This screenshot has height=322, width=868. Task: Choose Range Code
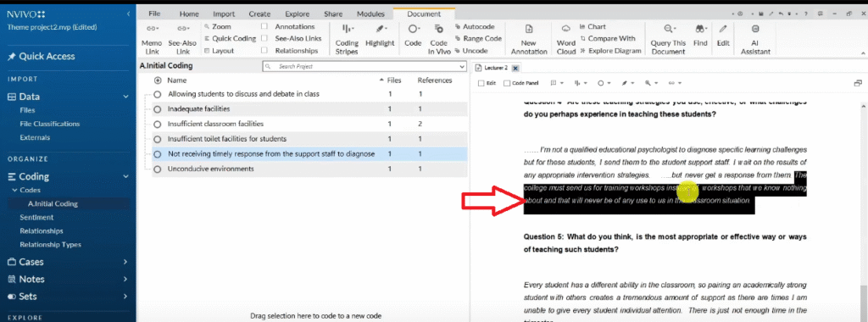click(x=478, y=39)
